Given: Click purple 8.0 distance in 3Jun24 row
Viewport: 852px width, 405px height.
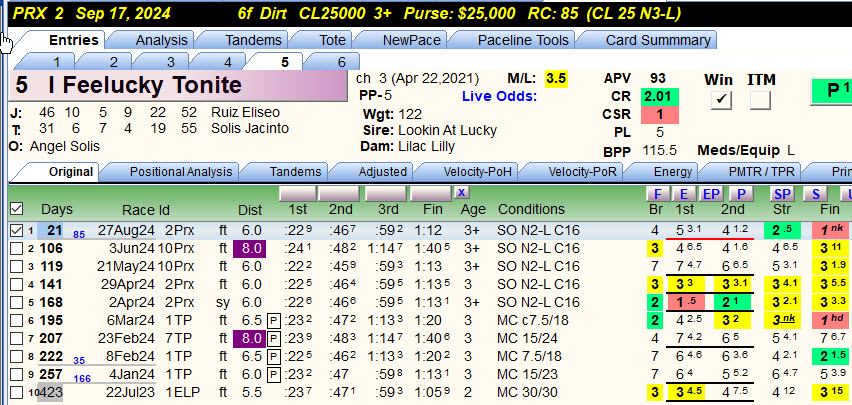Looking at the screenshot, I should [249, 249].
